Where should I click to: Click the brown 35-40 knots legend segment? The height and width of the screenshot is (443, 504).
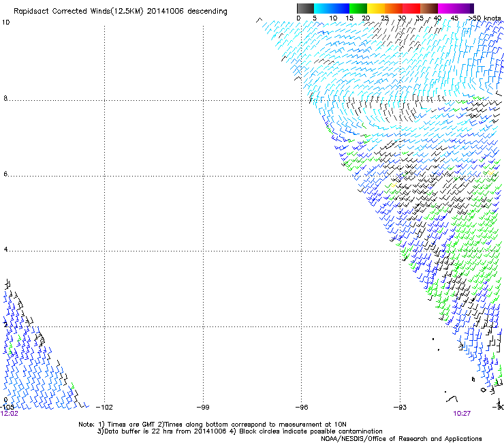point(429,8)
